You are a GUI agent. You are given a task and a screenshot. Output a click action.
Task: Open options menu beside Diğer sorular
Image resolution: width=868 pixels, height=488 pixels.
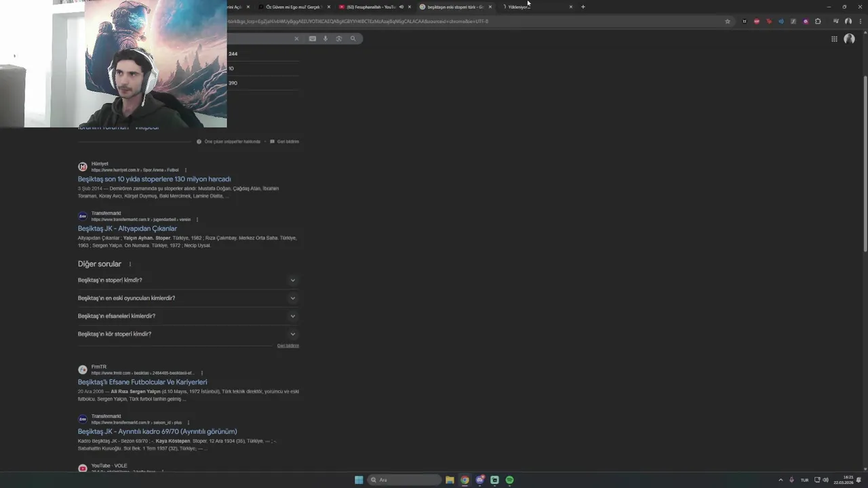point(130,264)
